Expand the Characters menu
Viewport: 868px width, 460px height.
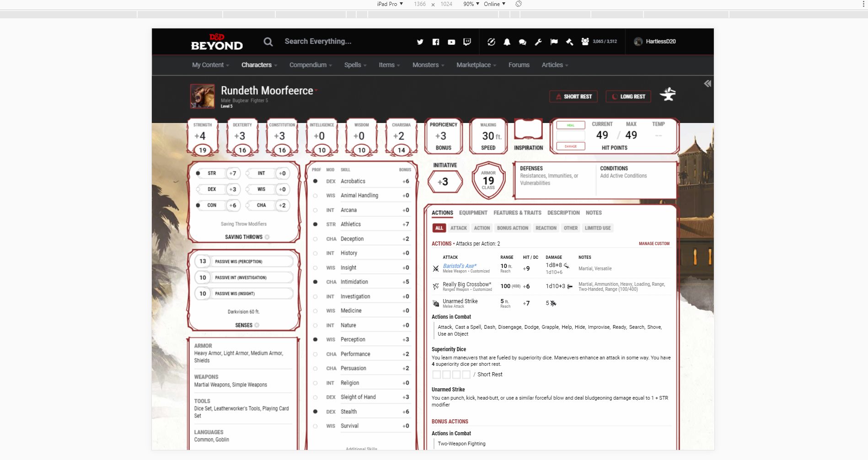259,65
